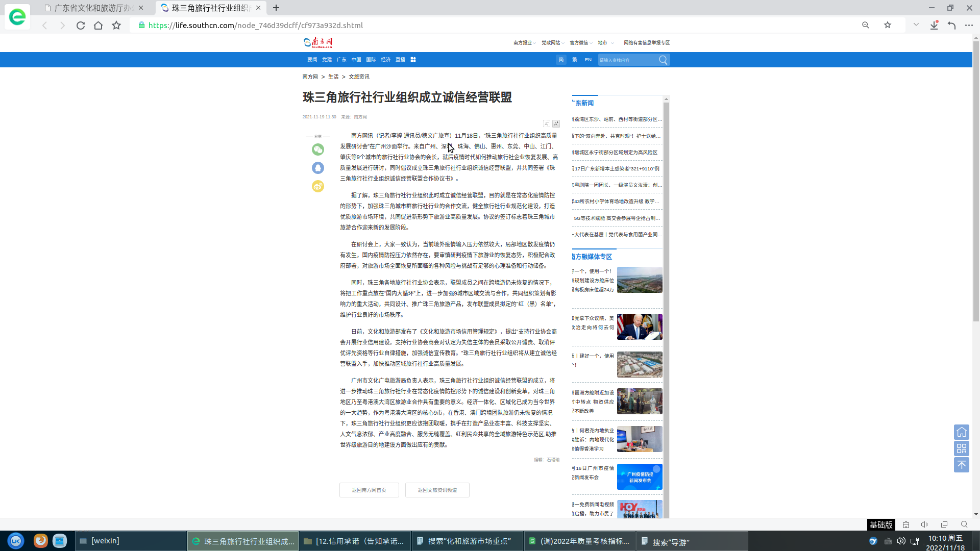Share the article to Weibo
Image resolution: width=980 pixels, height=551 pixels.
click(318, 187)
